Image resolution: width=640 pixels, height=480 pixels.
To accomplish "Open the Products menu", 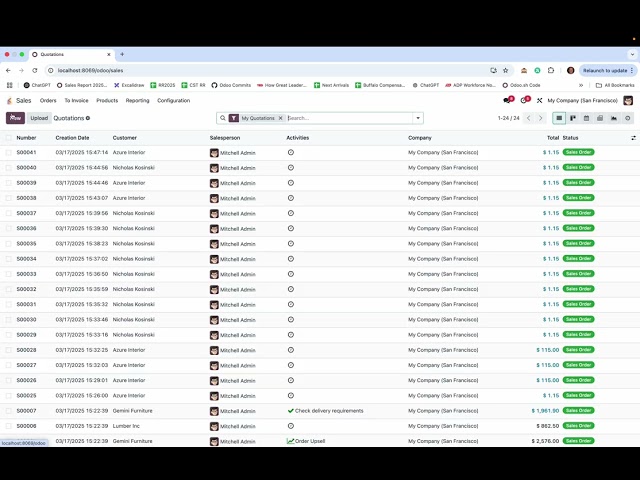I will click(x=107, y=100).
